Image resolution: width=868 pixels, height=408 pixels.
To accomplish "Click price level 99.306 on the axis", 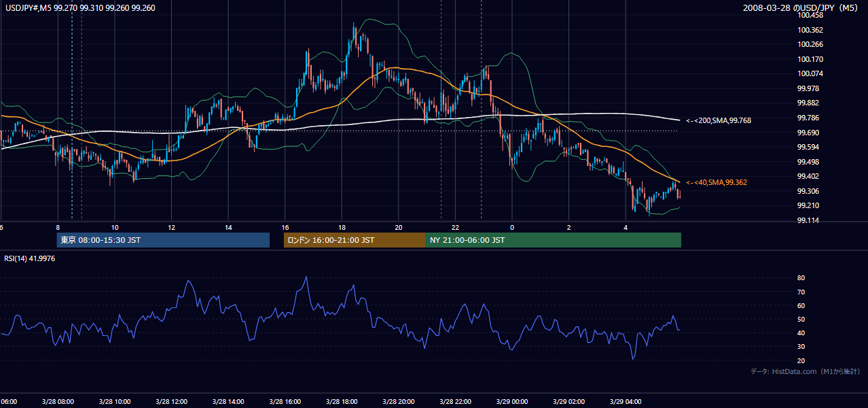I will [x=808, y=191].
